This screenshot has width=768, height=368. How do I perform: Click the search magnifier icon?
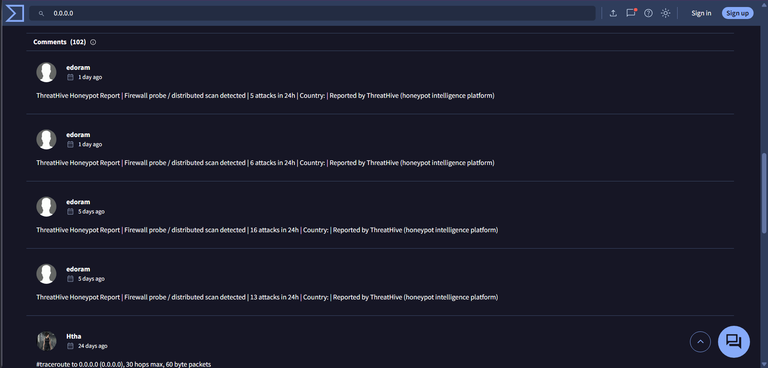coord(41,14)
